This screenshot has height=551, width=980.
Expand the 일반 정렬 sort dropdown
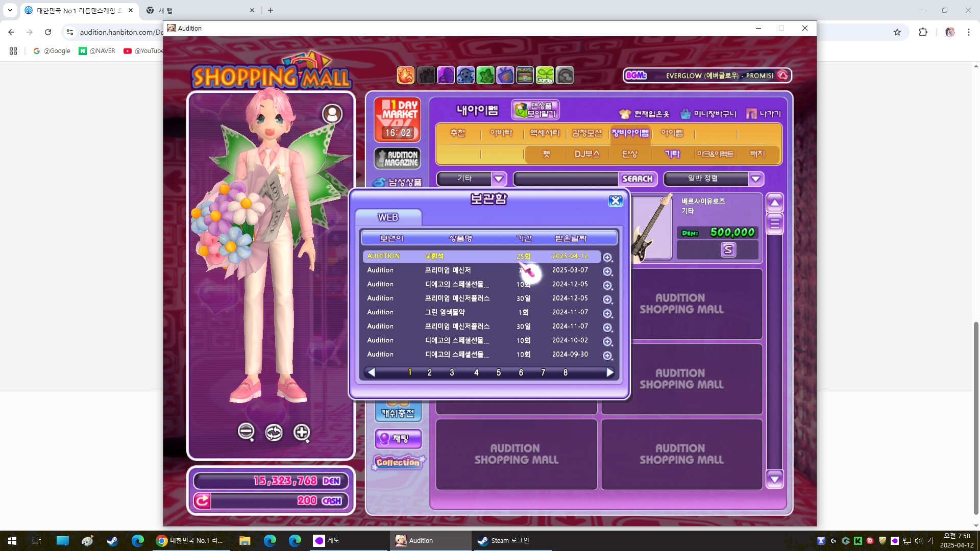756,179
